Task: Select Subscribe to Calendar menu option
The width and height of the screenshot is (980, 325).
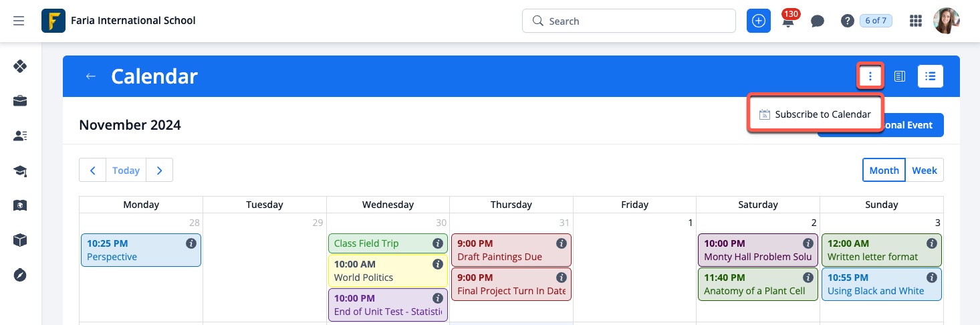Action: pos(816,114)
